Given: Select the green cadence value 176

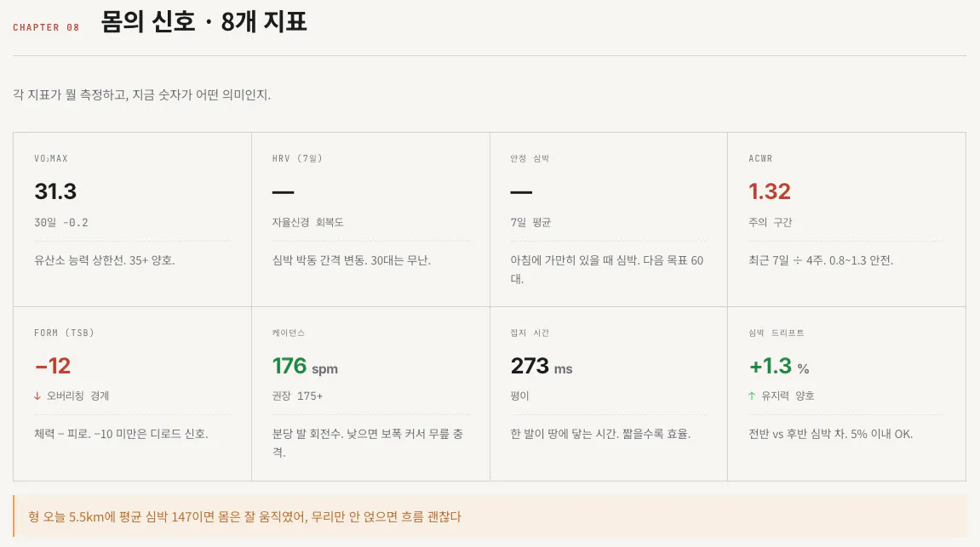Looking at the screenshot, I should (289, 366).
